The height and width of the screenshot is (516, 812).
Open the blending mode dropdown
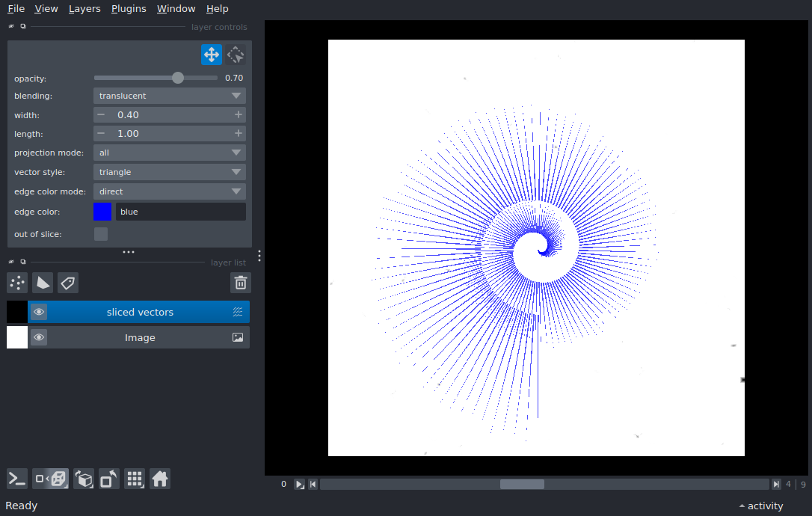coord(170,96)
